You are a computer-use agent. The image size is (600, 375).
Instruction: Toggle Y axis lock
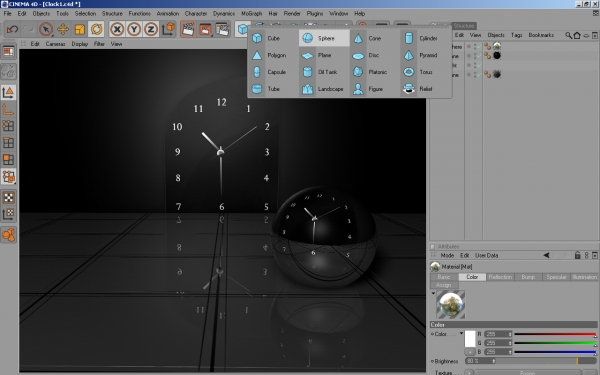[x=134, y=29]
